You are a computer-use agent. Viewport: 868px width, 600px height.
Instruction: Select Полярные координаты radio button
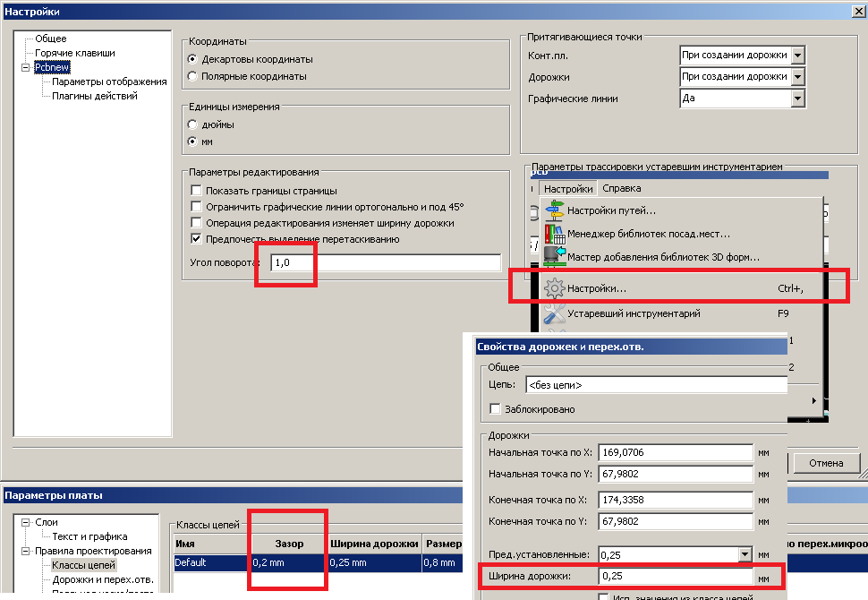point(192,76)
